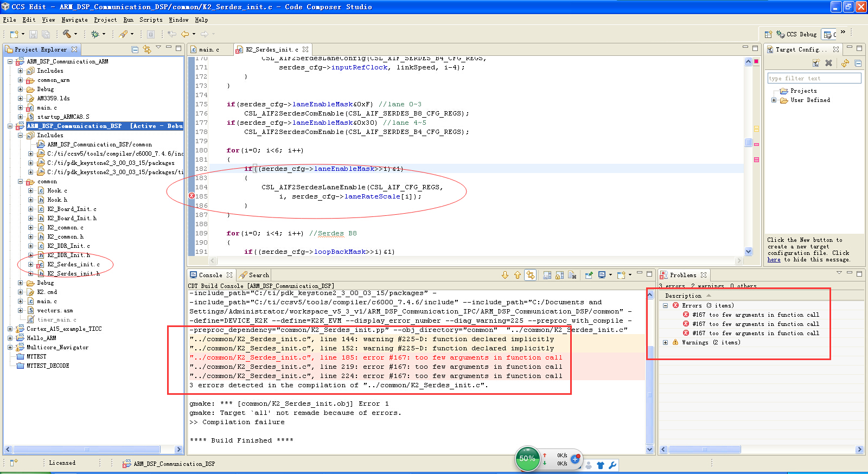Show hidden perspectives via the chevron
This screenshot has height=474, width=868.
click(x=843, y=33)
